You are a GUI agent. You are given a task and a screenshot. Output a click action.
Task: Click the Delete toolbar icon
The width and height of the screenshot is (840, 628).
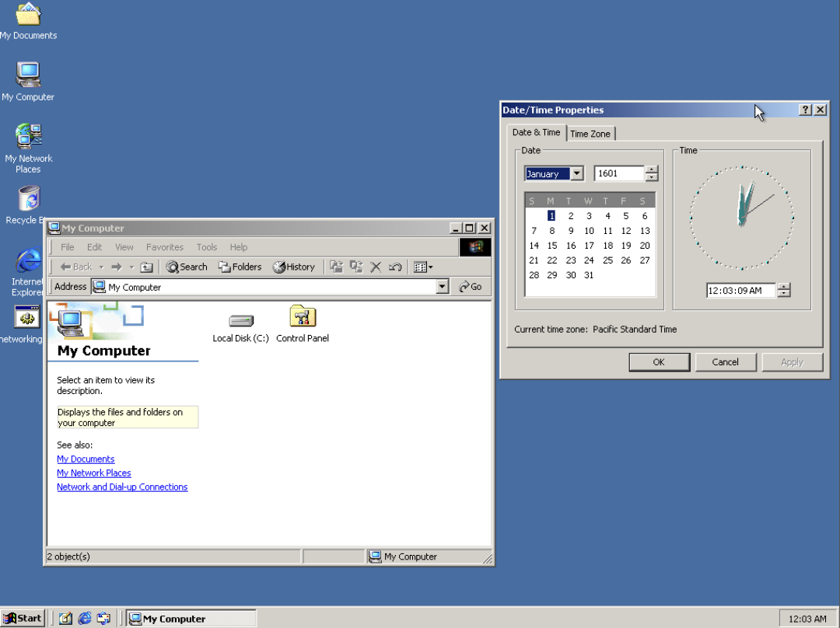[376, 267]
